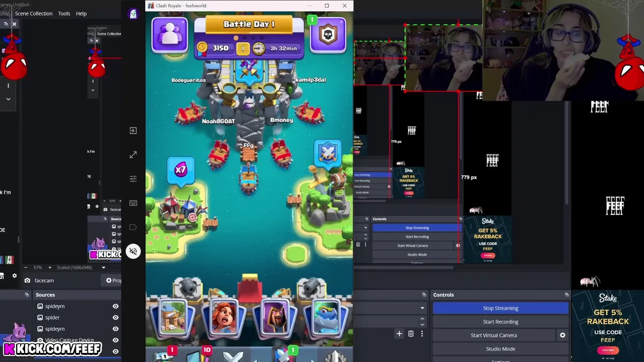Click the sidebar keyboard icon

[133, 203]
